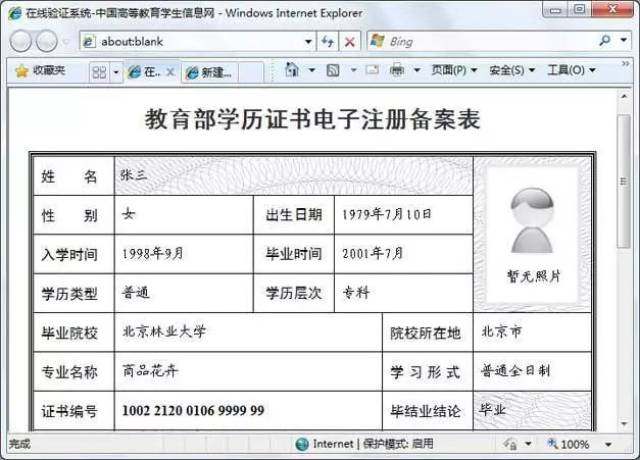Click graduation date 2001年7月
This screenshot has height=460, width=640.
[373, 253]
